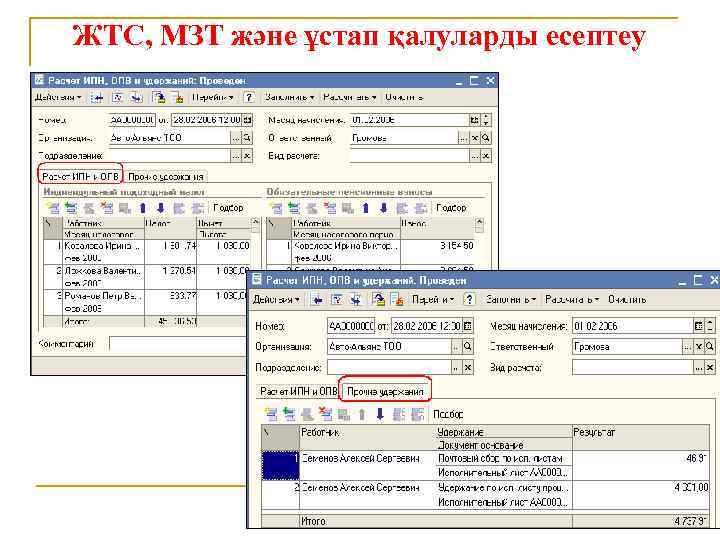Select Расчет ИПН и ОПВ tab, back window

click(80, 176)
